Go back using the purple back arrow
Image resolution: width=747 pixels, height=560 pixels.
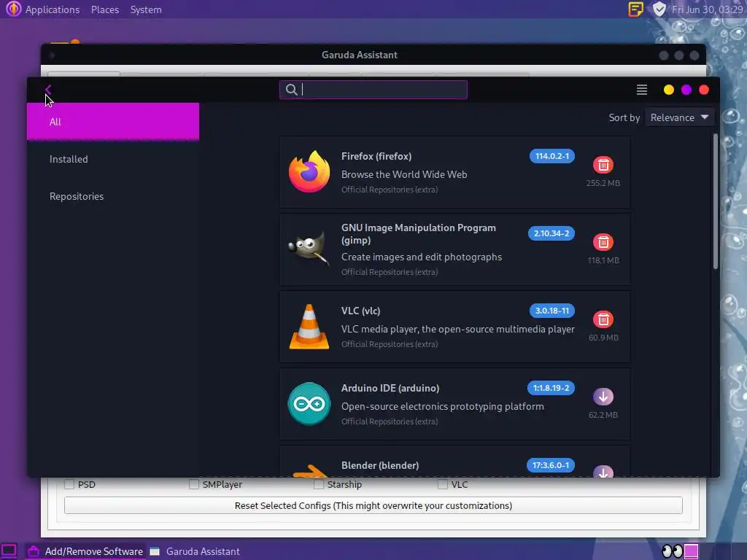(x=48, y=90)
